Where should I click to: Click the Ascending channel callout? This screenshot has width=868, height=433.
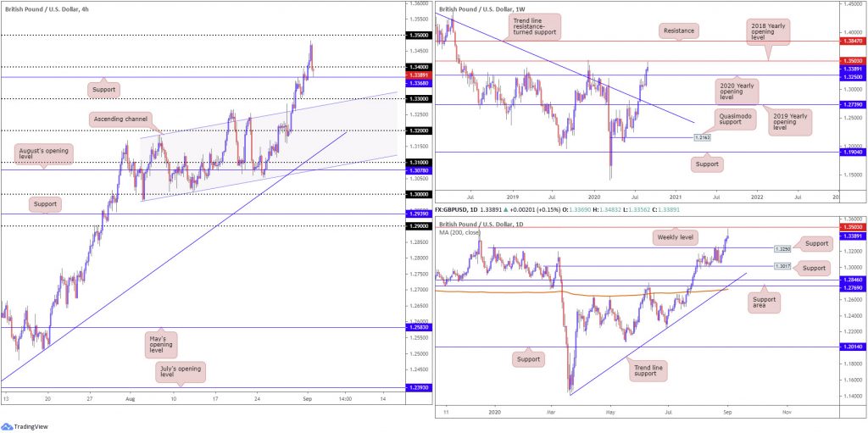tap(120, 118)
